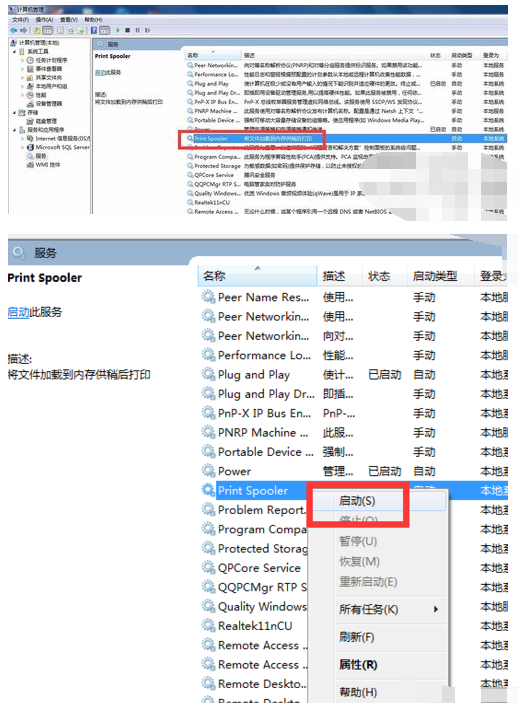Expand the 本地用户和组 tree node
This screenshot has height=703, width=518.
22,86
